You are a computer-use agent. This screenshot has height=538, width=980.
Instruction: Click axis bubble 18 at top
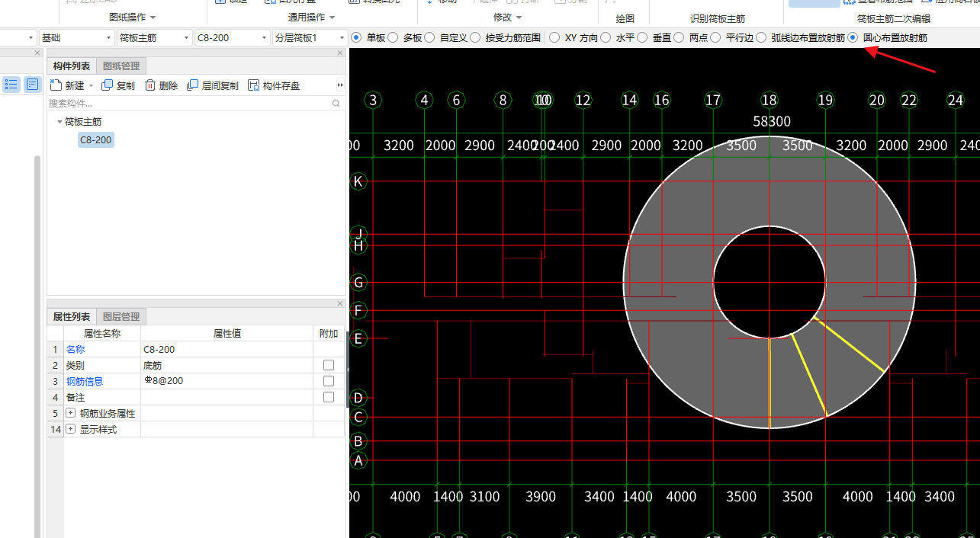pyautogui.click(x=770, y=100)
